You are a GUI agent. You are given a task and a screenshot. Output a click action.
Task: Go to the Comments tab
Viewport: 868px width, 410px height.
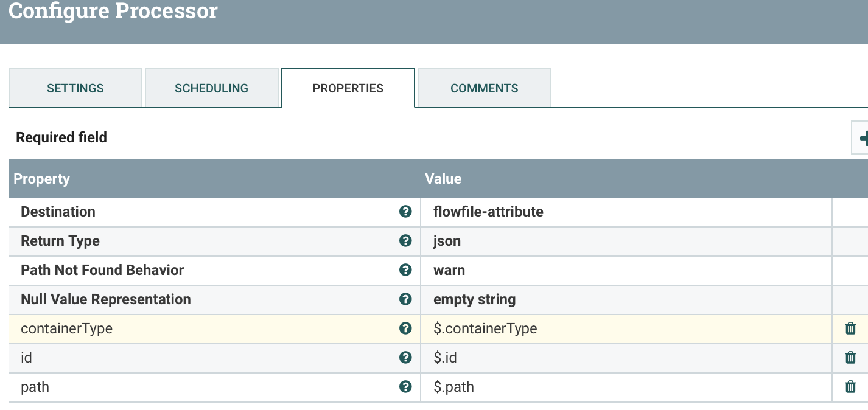coord(484,88)
